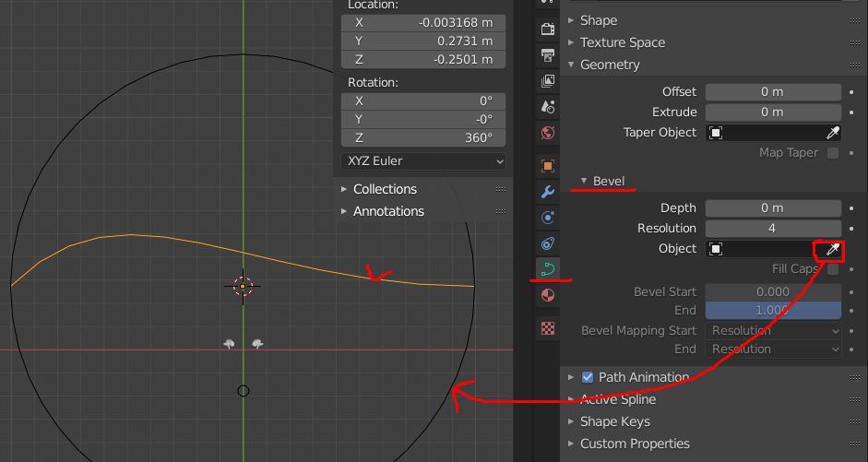868x462 pixels.
Task: Click the animate dot beside Bevel Start
Action: [x=851, y=292]
